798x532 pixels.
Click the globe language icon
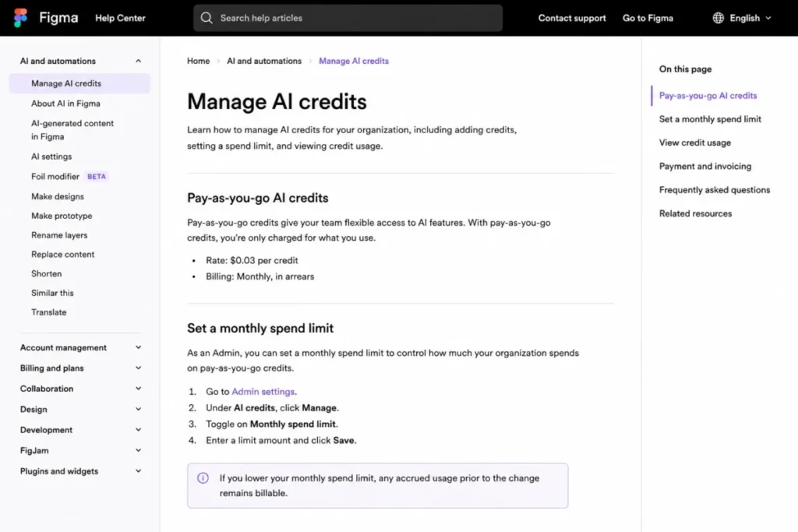[x=718, y=18]
